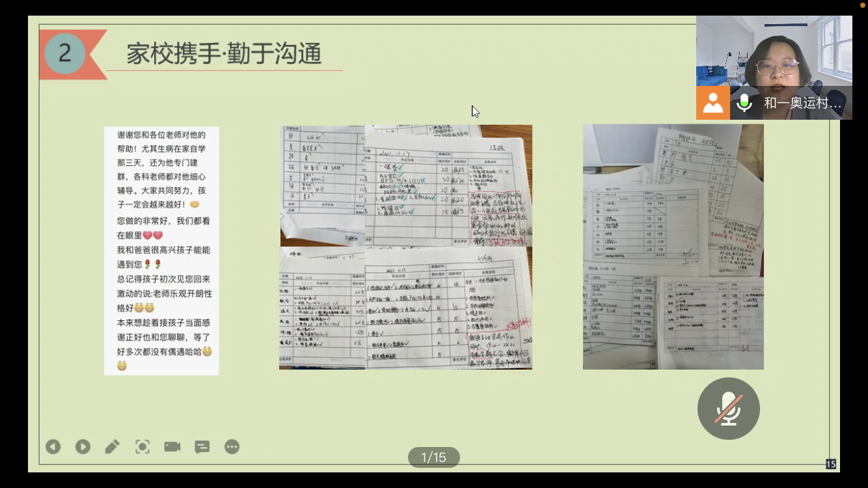Image resolution: width=868 pixels, height=488 pixels.
Task: Click the slide title 家校携手·勤于沟通
Action: click(224, 53)
